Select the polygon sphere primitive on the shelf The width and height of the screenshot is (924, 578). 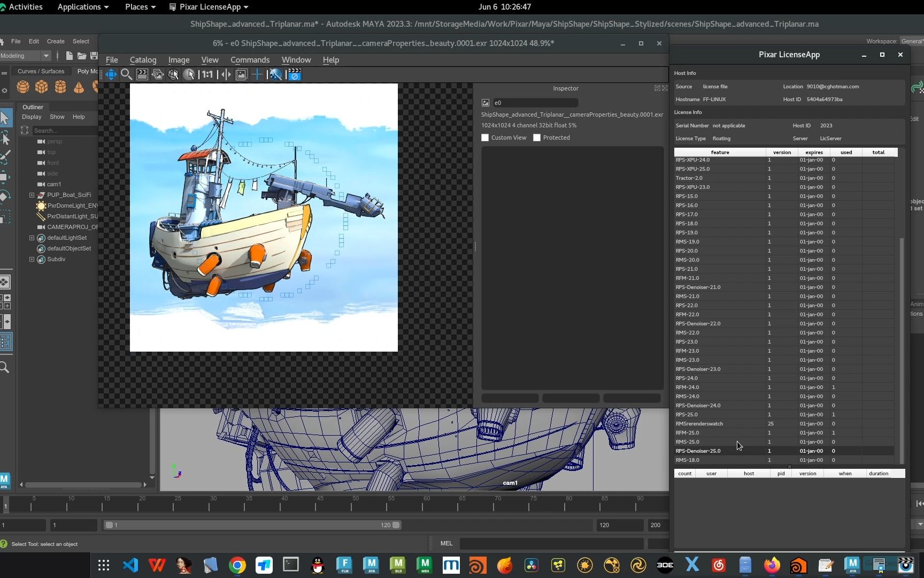[x=22, y=87]
